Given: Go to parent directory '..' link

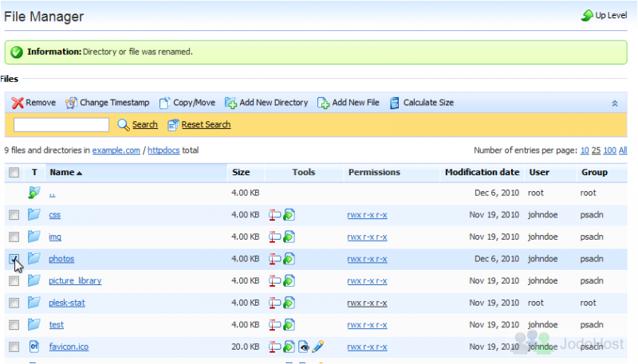Looking at the screenshot, I should click(52, 194).
